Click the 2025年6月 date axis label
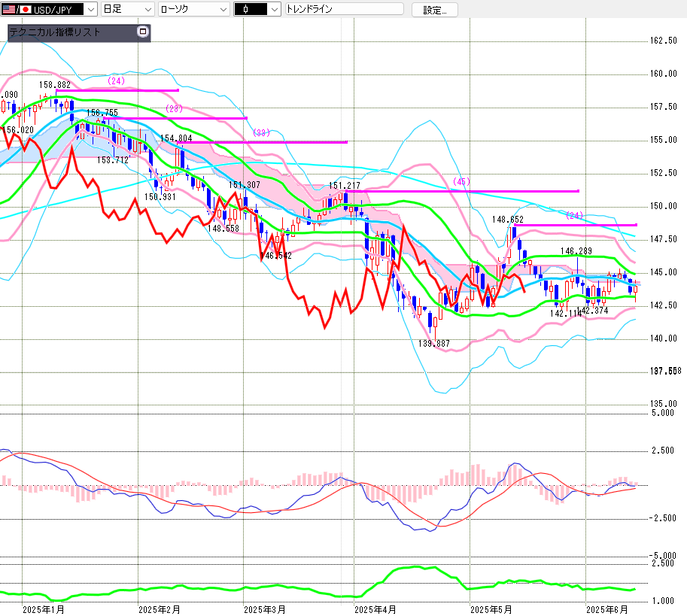Viewport: 687px width, 616px height. tap(607, 609)
